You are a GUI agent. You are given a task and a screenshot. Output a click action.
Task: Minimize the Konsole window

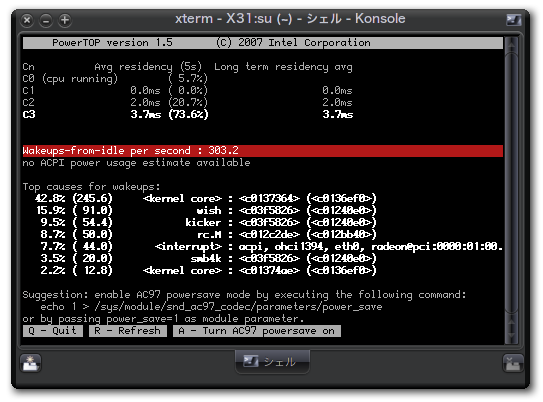[x=46, y=20]
